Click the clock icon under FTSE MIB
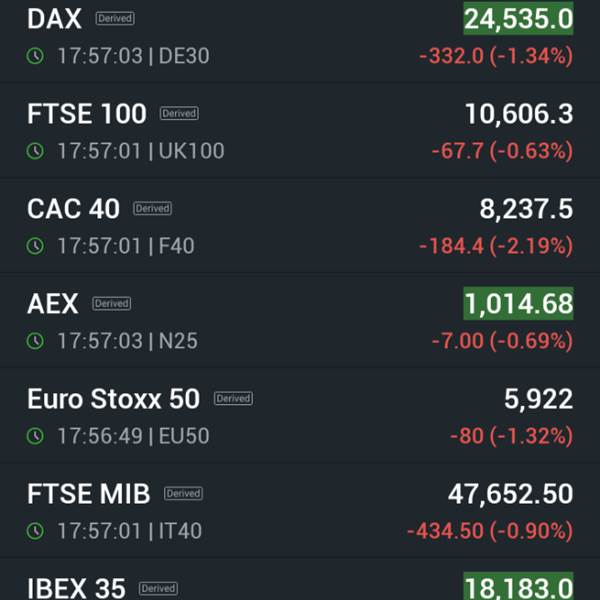The image size is (600, 600). pos(36,531)
